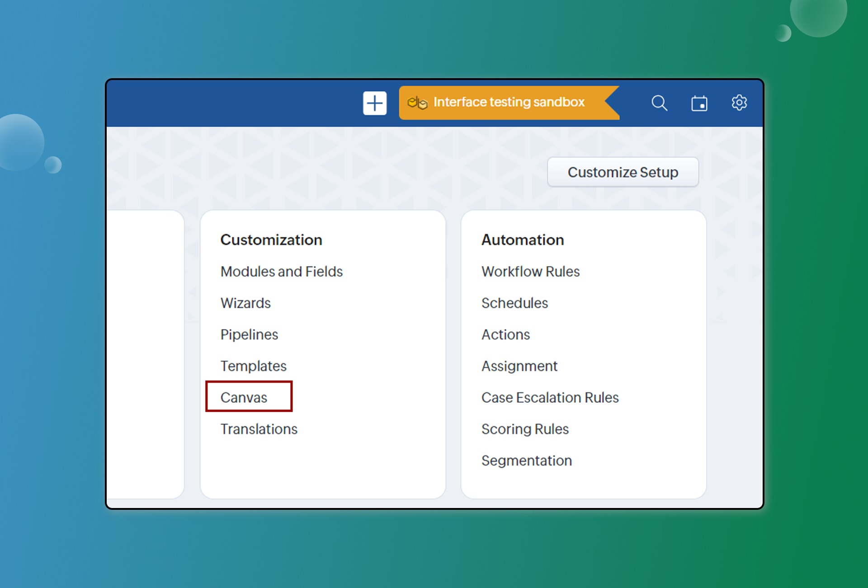Select the highlighted Canvas option
868x588 pixels.
(244, 397)
